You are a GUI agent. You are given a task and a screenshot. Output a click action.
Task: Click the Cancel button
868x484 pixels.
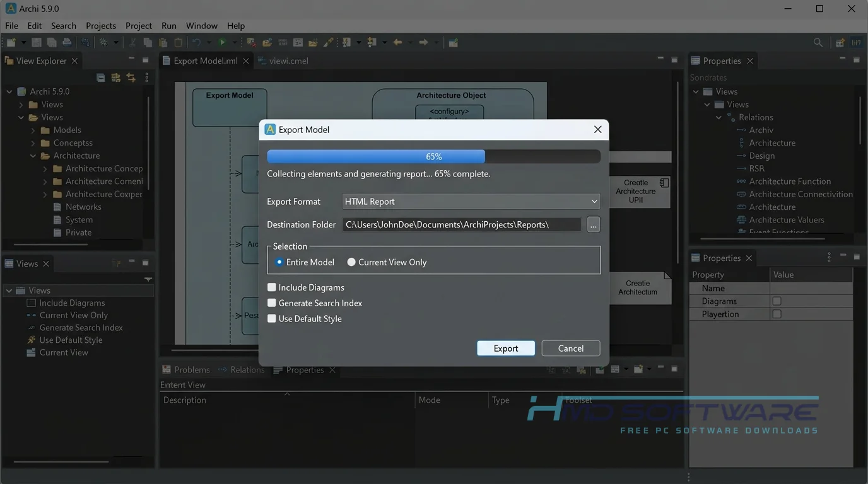pos(571,349)
